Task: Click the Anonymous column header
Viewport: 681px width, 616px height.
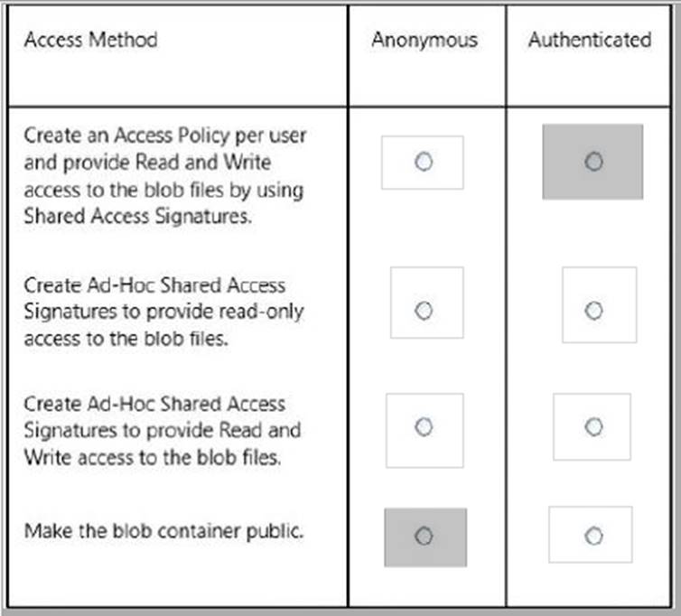Action: coord(424,41)
